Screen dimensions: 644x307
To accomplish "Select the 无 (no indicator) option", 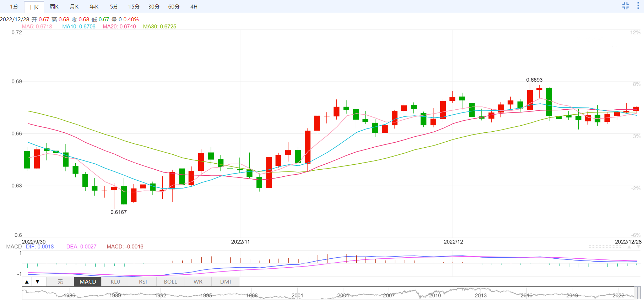I will tap(60, 281).
